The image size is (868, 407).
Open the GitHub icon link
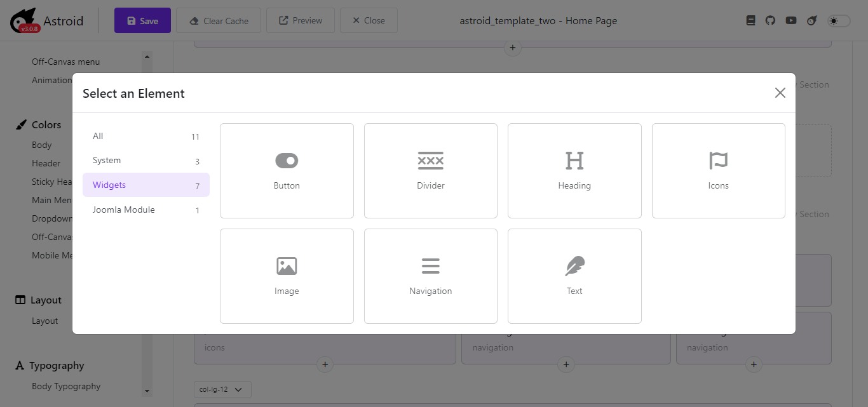click(770, 20)
